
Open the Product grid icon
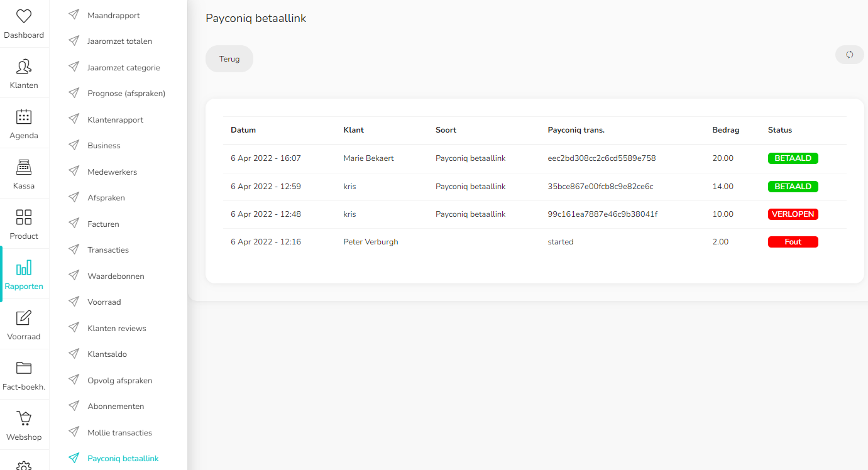24,217
